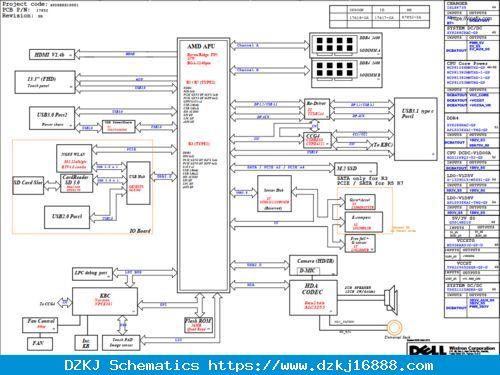This screenshot has width=500, height=375.
Task: Click the speaker symbol beside HDA CODEC
Action: click(x=391, y=300)
